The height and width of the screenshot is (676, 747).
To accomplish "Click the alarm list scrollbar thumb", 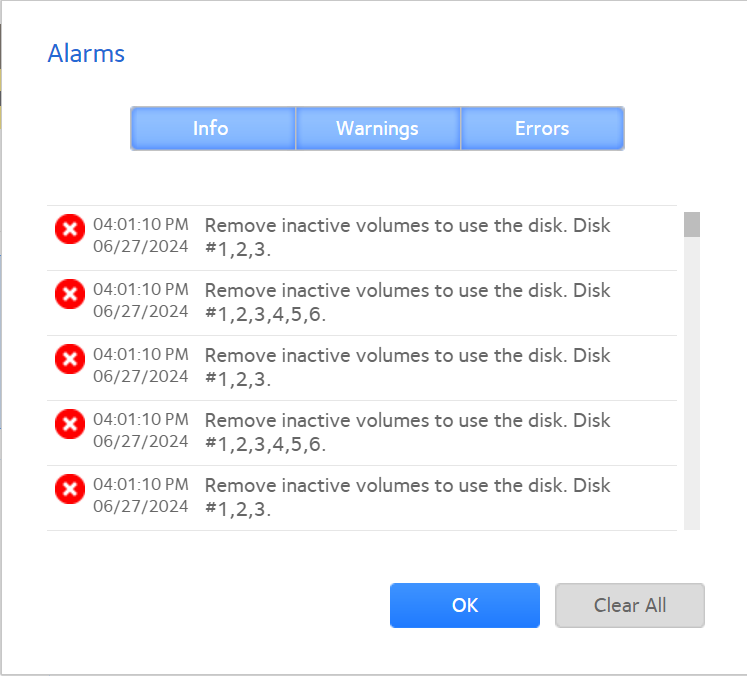I will (x=691, y=224).
